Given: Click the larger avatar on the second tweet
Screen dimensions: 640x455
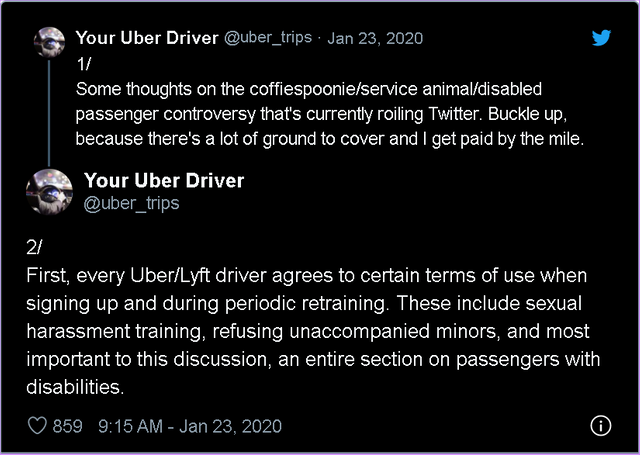Looking at the screenshot, I should (49, 191).
